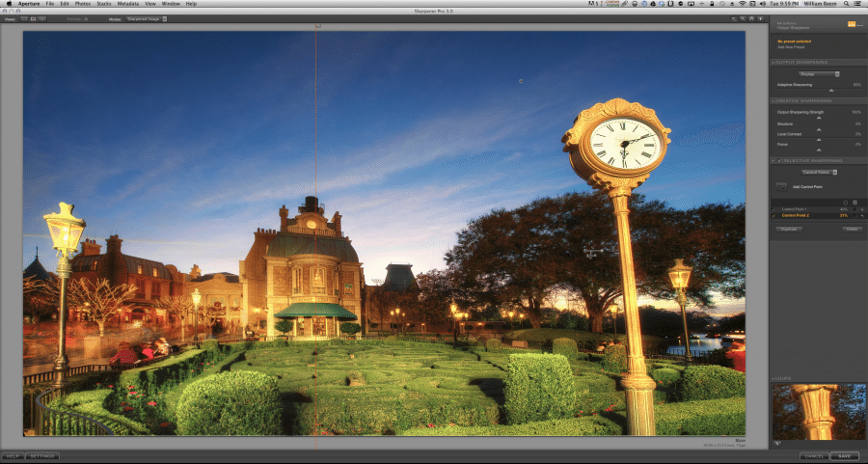
Task: Collapse the Output Sharpening section
Action: click(773, 63)
